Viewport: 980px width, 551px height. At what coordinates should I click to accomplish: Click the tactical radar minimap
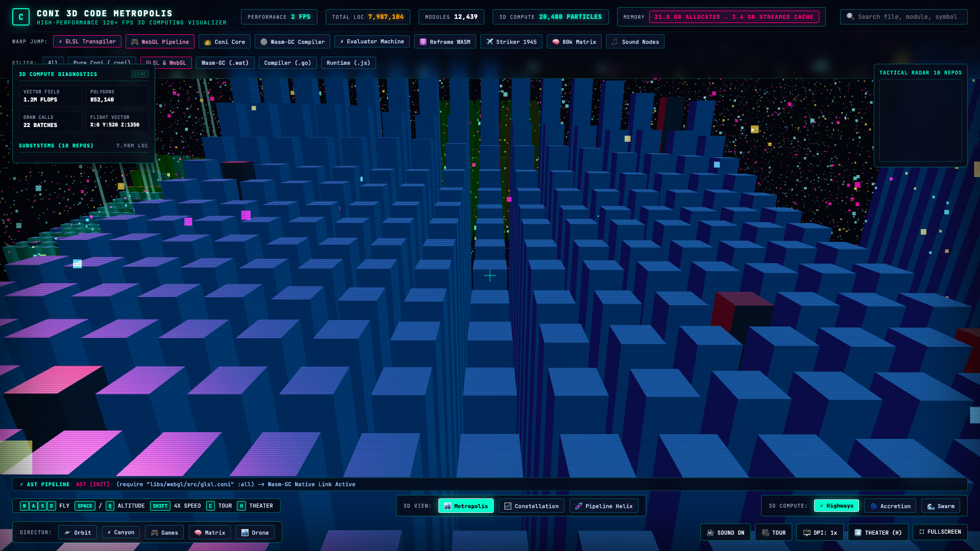(x=920, y=120)
